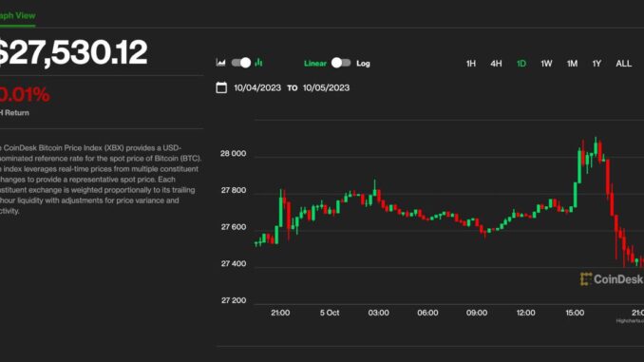Click the 27 400 y-axis label

234,264
